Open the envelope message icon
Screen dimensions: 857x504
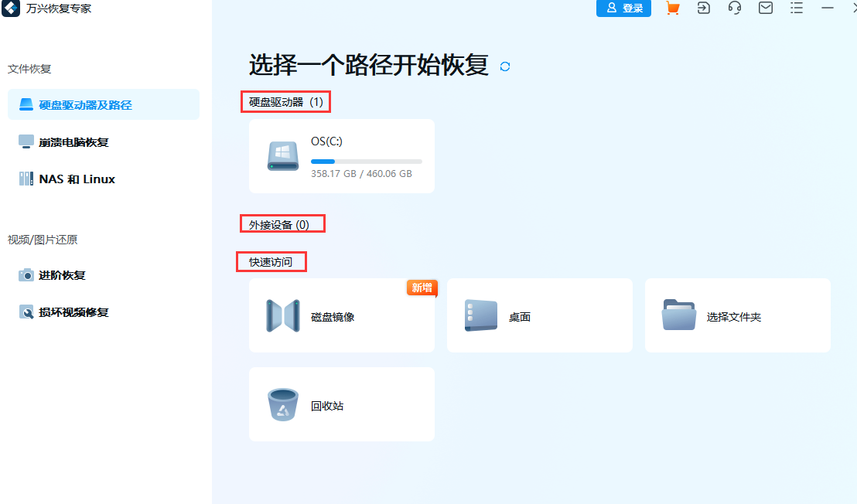(766, 9)
